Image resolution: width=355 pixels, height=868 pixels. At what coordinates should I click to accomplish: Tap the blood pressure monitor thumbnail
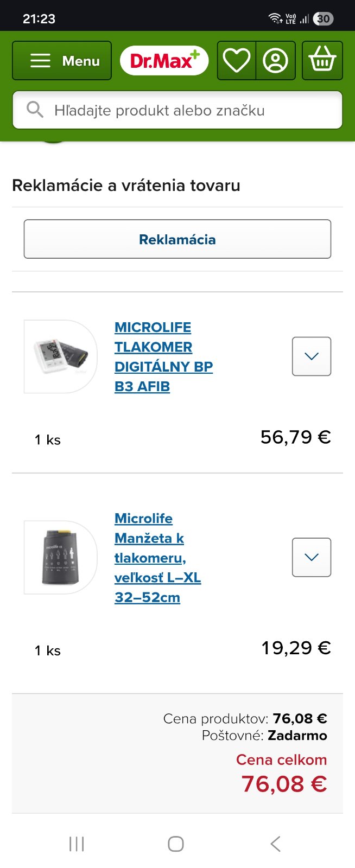[x=60, y=356]
